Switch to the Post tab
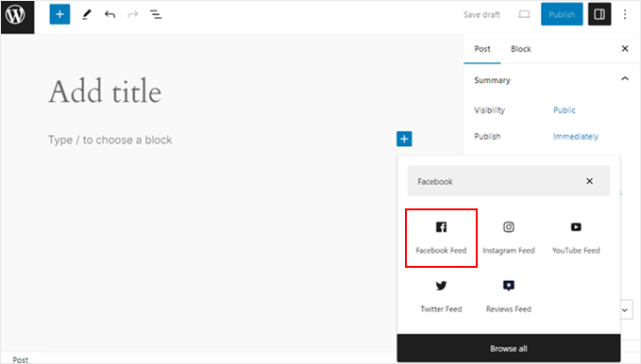 (482, 49)
